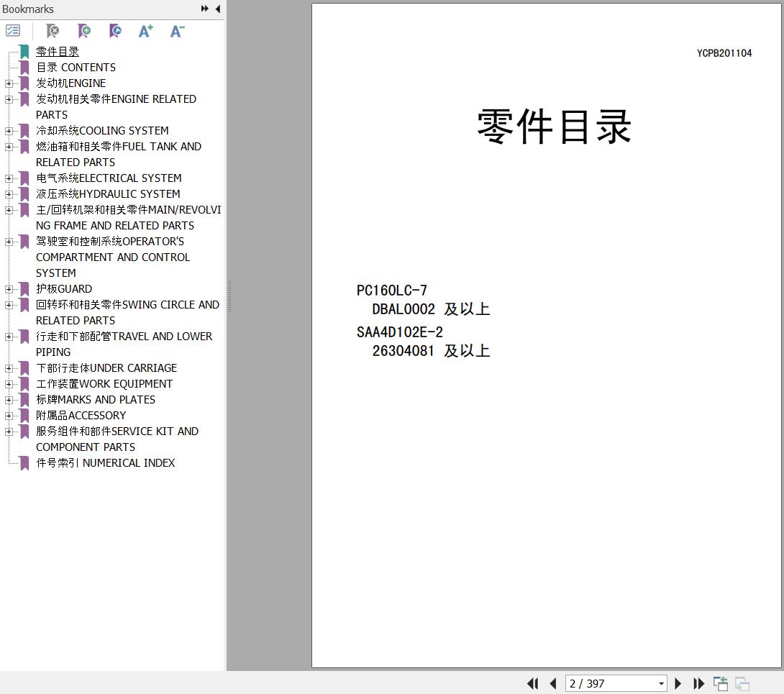The width and height of the screenshot is (784, 694).
Task: Jump to 标牌MARKS AND PLATES bookmark
Action: [x=96, y=400]
